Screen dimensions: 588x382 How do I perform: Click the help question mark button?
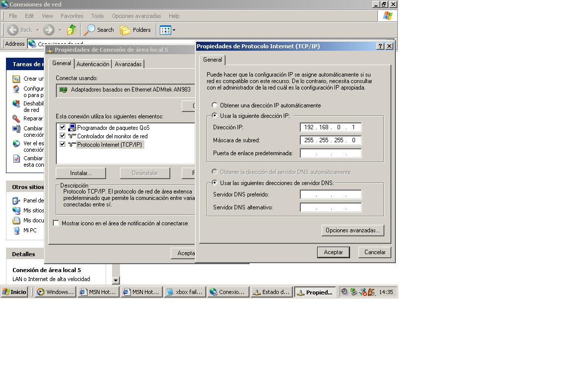coord(380,46)
